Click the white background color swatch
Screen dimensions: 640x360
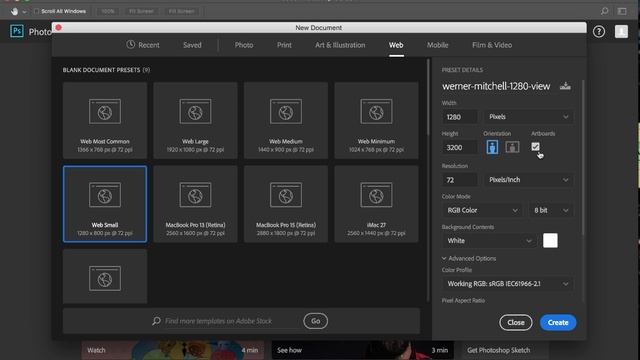pos(550,240)
